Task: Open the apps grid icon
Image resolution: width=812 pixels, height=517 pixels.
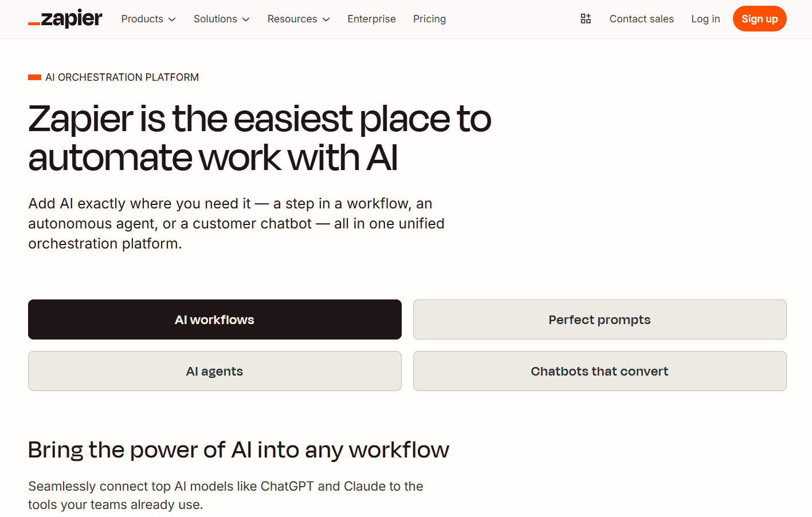Action: (x=586, y=19)
